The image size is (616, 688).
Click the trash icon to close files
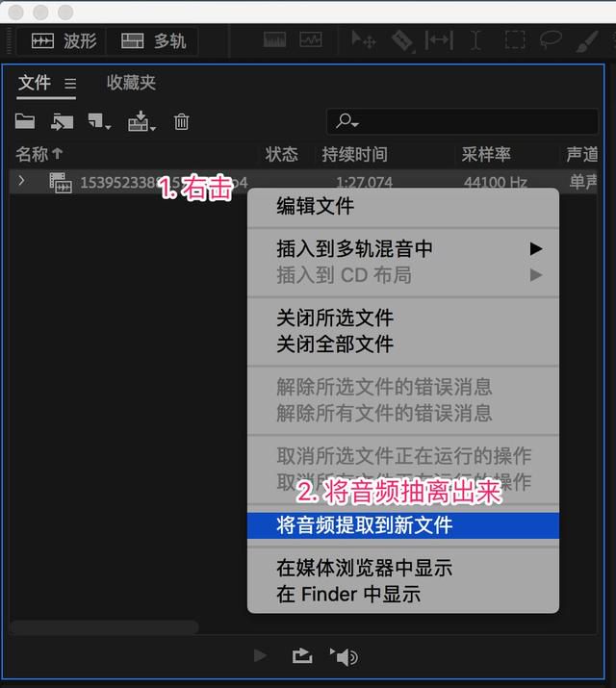181,121
